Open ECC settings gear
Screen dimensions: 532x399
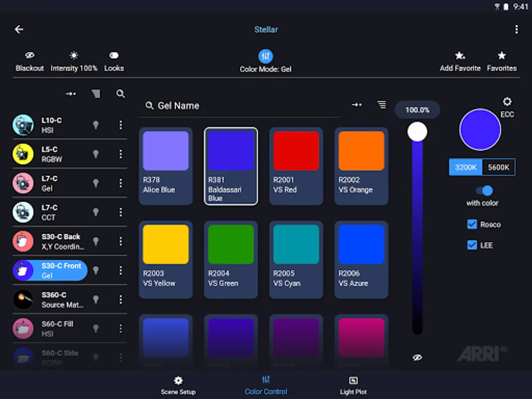tap(507, 102)
